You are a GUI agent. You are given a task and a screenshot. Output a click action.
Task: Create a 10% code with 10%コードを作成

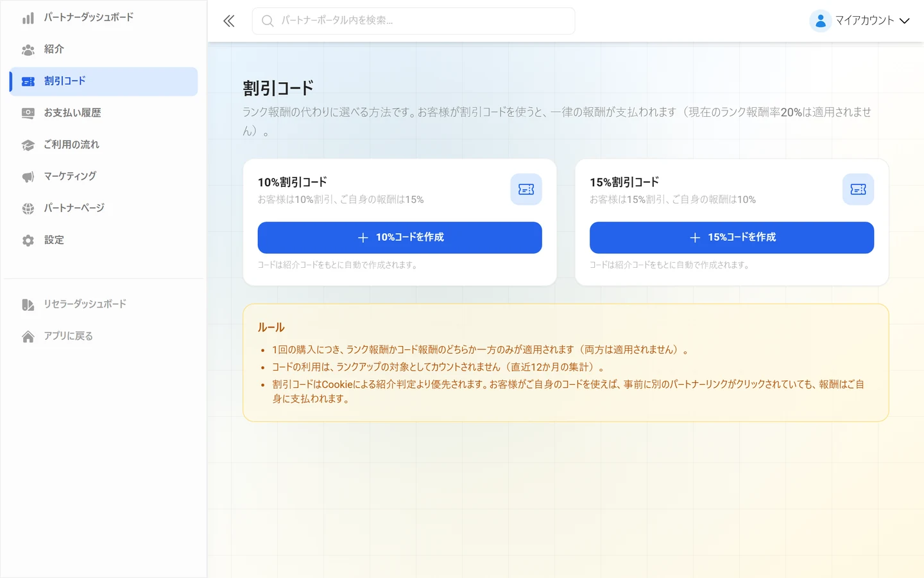[x=400, y=238]
